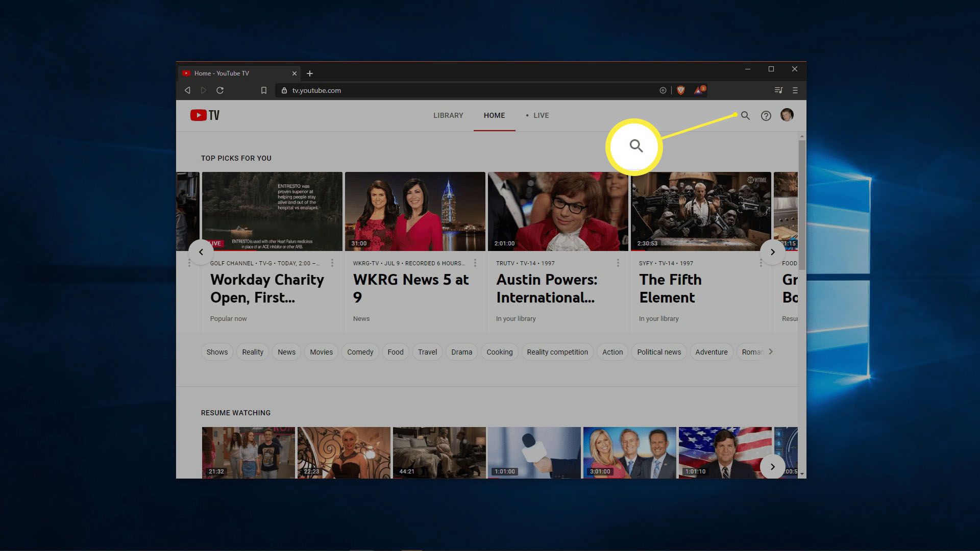The width and height of the screenshot is (980, 551).
Task: Switch to the Live tab
Action: (537, 115)
